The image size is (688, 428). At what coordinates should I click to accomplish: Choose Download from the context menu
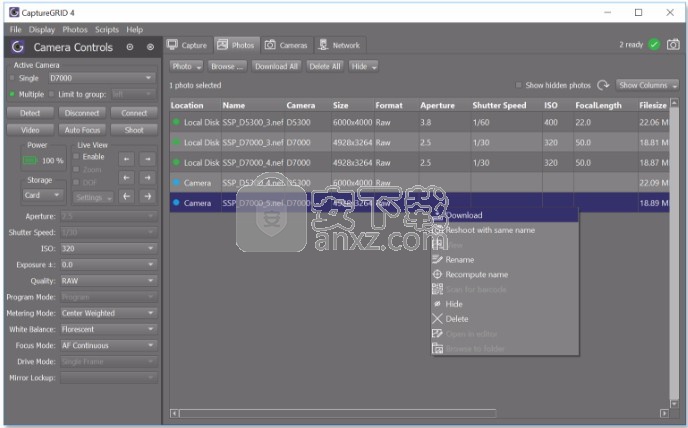505,215
